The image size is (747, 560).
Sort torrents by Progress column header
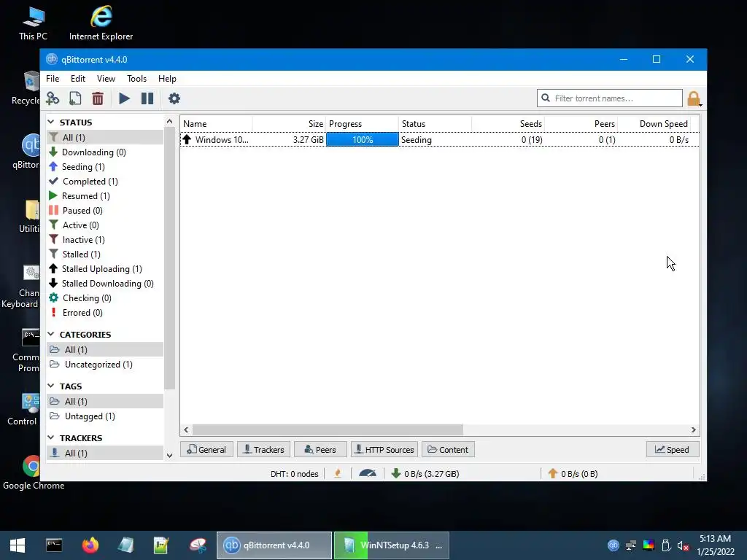tap(362, 124)
